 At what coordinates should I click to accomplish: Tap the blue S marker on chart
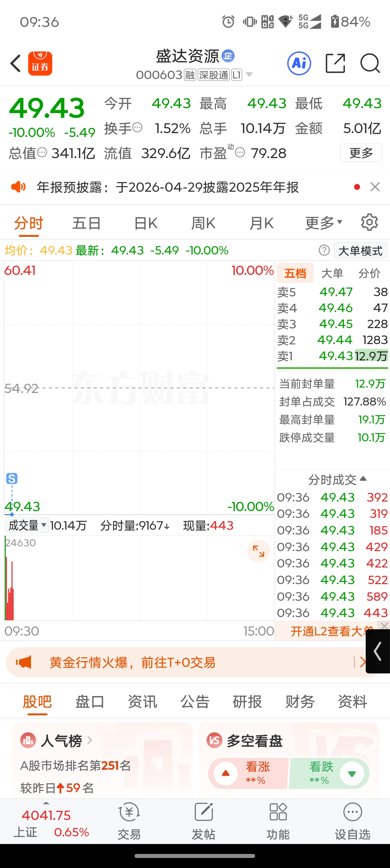point(12,478)
